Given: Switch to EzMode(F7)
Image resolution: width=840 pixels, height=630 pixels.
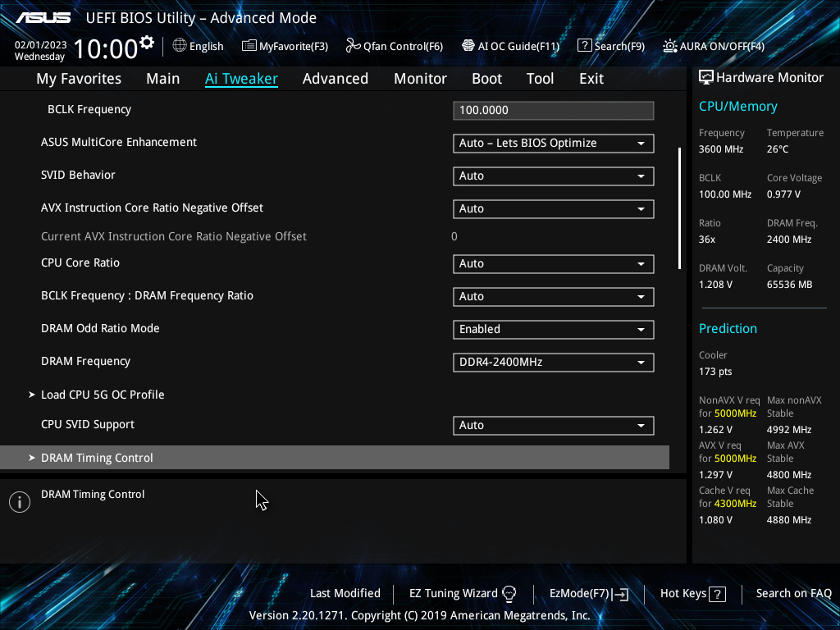Looking at the screenshot, I should tap(589, 594).
